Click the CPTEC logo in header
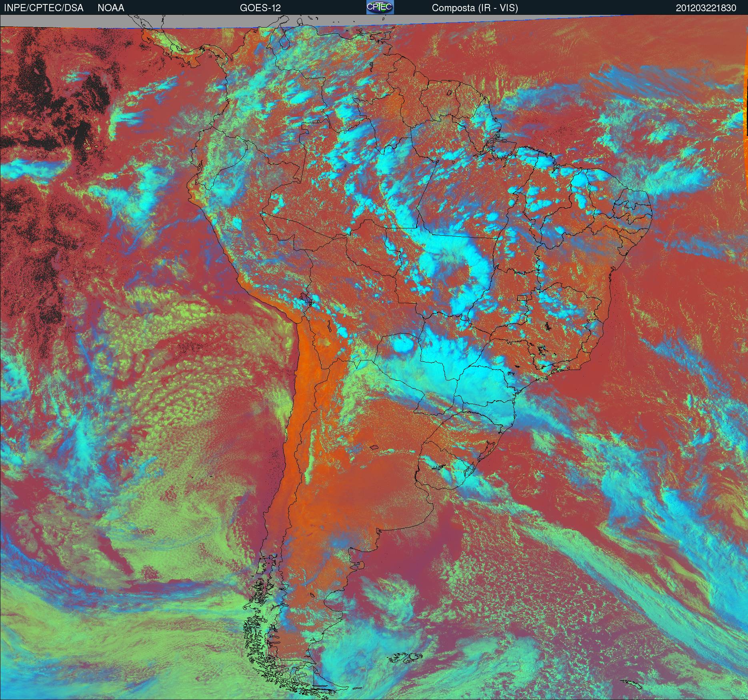This screenshot has width=748, height=700. [380, 7]
